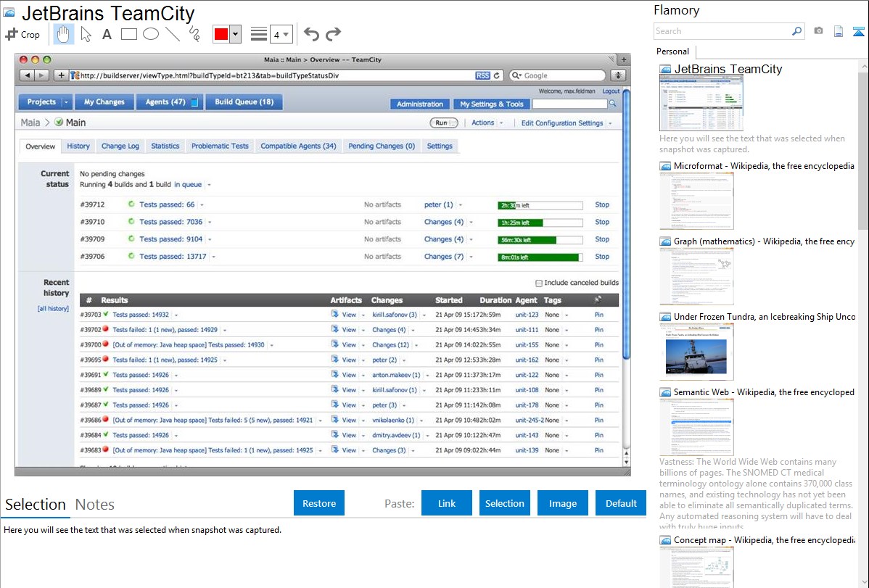The width and height of the screenshot is (869, 588).
Task: Activate the hand pan tool
Action: tap(64, 34)
